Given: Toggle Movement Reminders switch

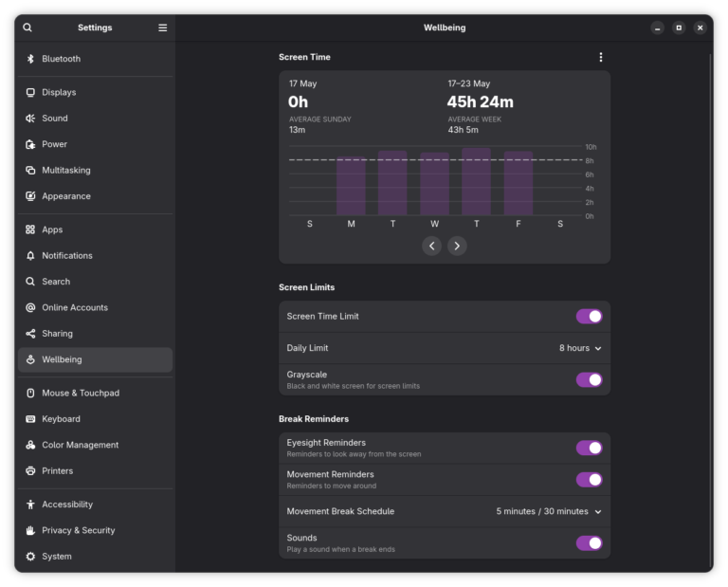Looking at the screenshot, I should (x=590, y=480).
